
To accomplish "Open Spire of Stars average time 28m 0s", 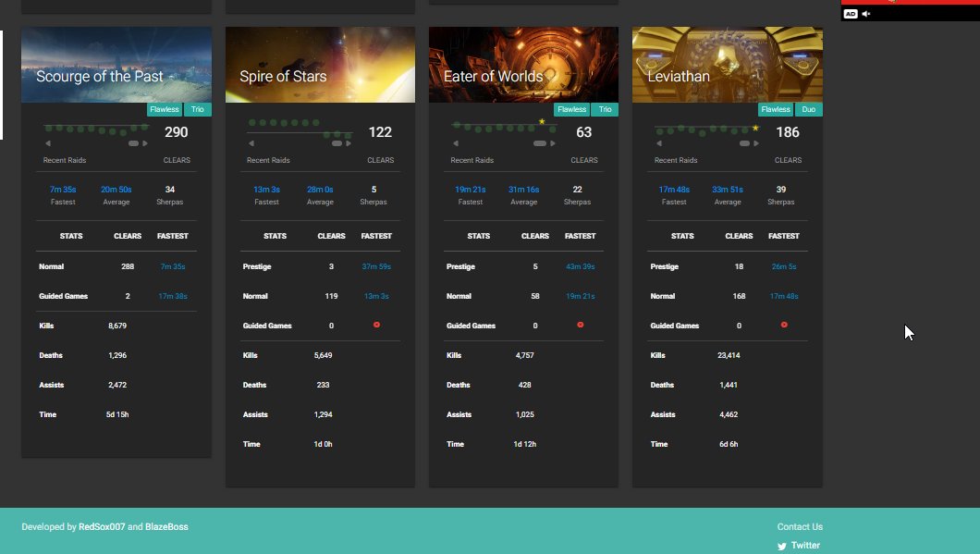I will 320,190.
